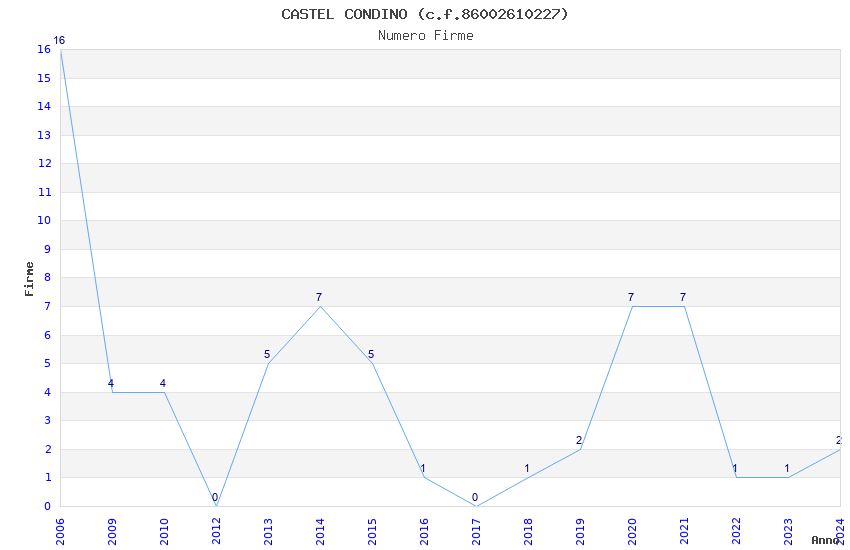Screen dimensions: 850x550
Task: Select the 2023 year label
Action: tap(789, 532)
